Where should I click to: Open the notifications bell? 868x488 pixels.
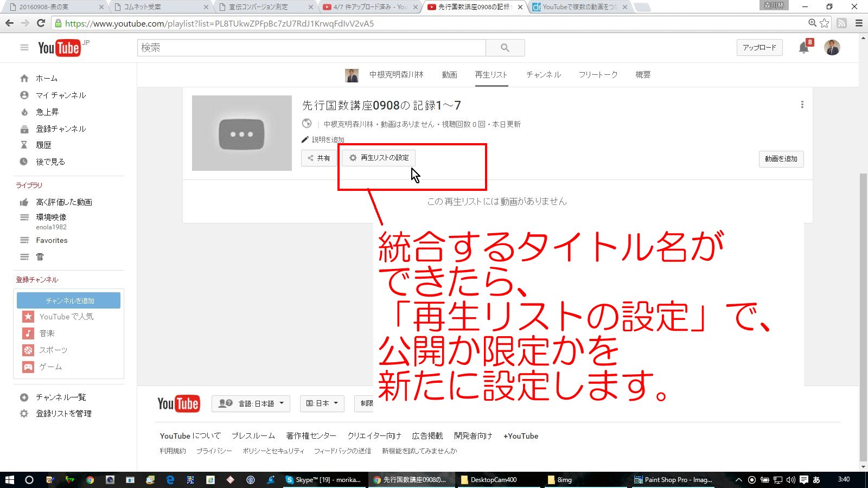[803, 48]
